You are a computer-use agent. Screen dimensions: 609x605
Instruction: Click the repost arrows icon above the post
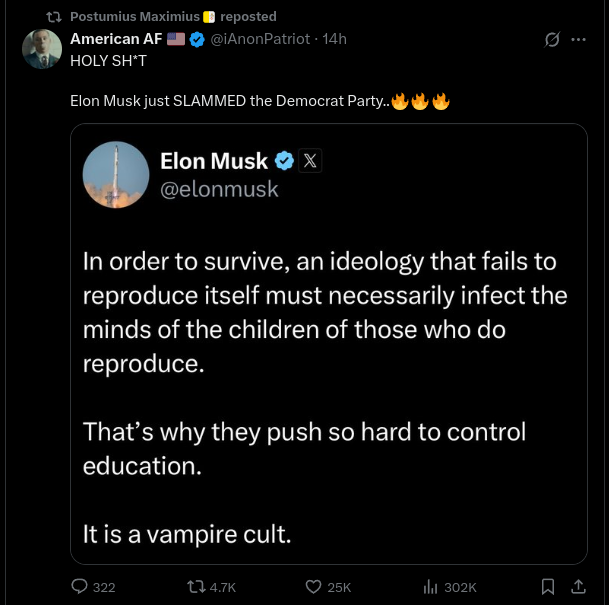pos(54,16)
